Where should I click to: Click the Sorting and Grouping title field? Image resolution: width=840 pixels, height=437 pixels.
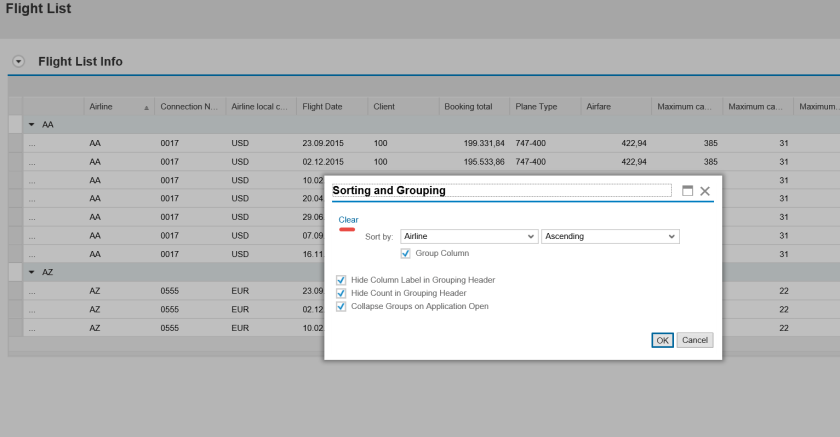500,190
